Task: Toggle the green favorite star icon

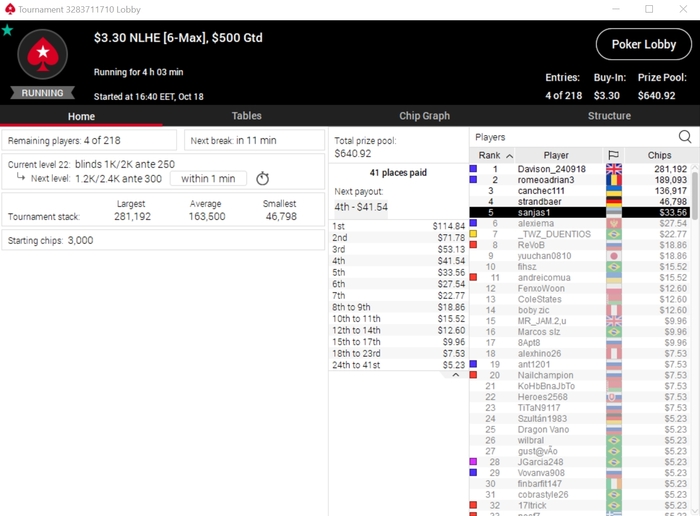Action: pos(7,30)
